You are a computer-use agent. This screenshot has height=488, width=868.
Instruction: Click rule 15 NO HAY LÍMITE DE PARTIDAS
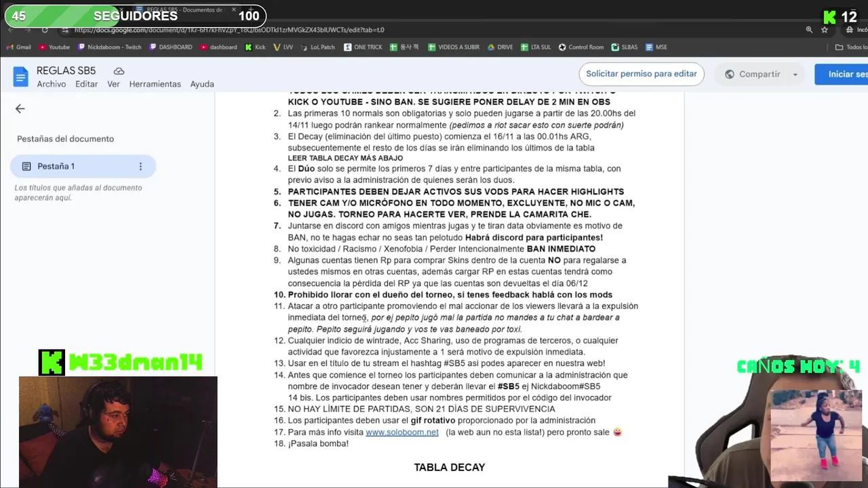pos(421,409)
